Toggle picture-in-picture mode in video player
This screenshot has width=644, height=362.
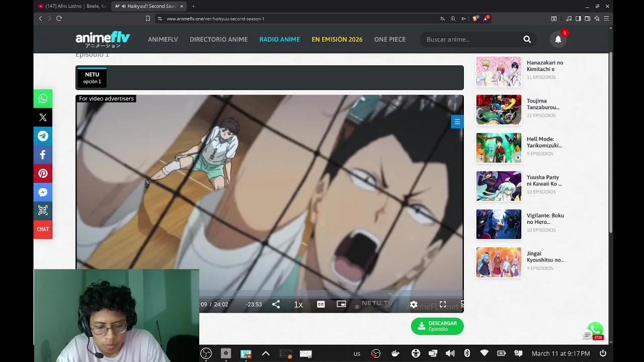pyautogui.click(x=341, y=304)
